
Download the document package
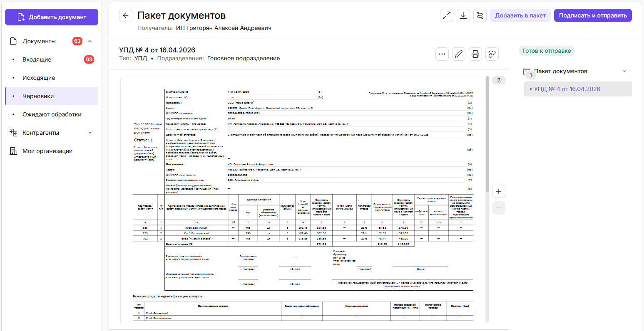[463, 15]
